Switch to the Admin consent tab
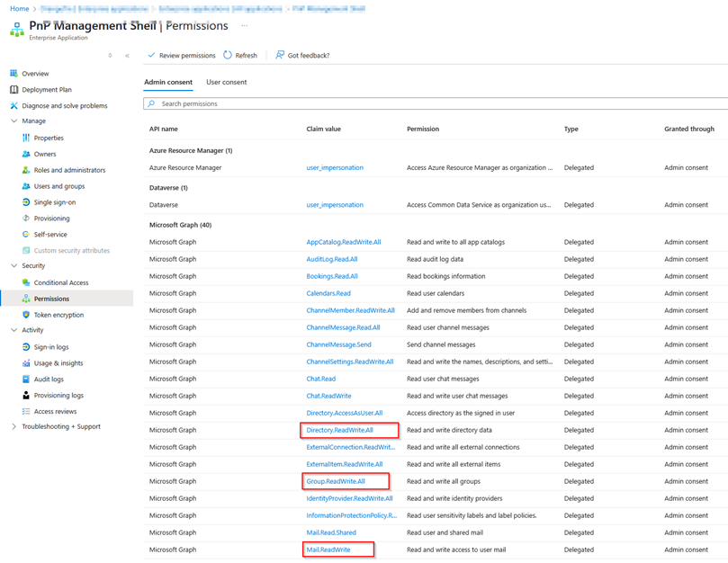The width and height of the screenshot is (728, 563). click(x=168, y=82)
